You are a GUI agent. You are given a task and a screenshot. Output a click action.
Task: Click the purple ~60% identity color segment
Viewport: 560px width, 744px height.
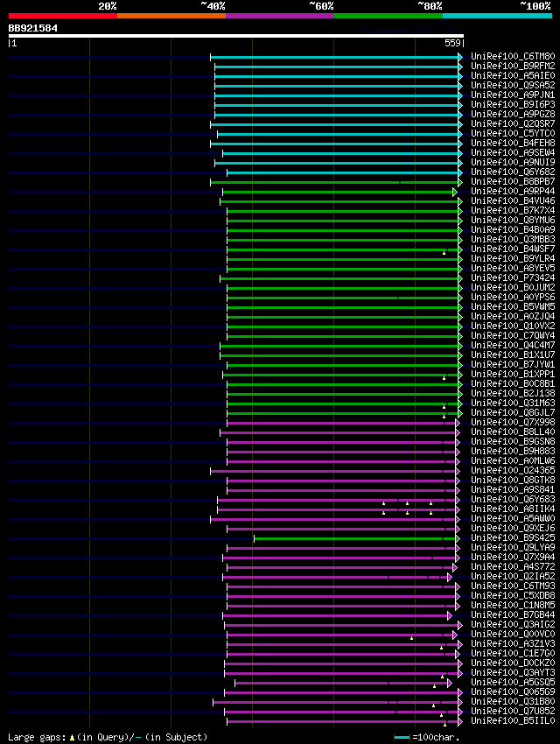280,16
